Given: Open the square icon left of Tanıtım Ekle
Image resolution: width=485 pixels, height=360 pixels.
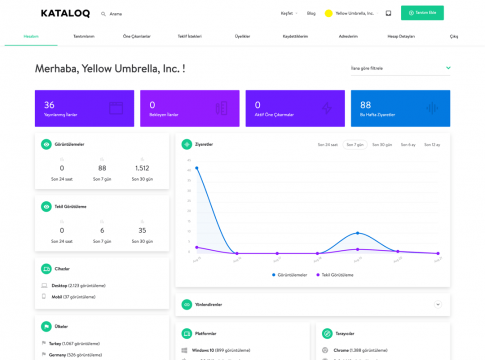Looking at the screenshot, I should click(x=388, y=13).
